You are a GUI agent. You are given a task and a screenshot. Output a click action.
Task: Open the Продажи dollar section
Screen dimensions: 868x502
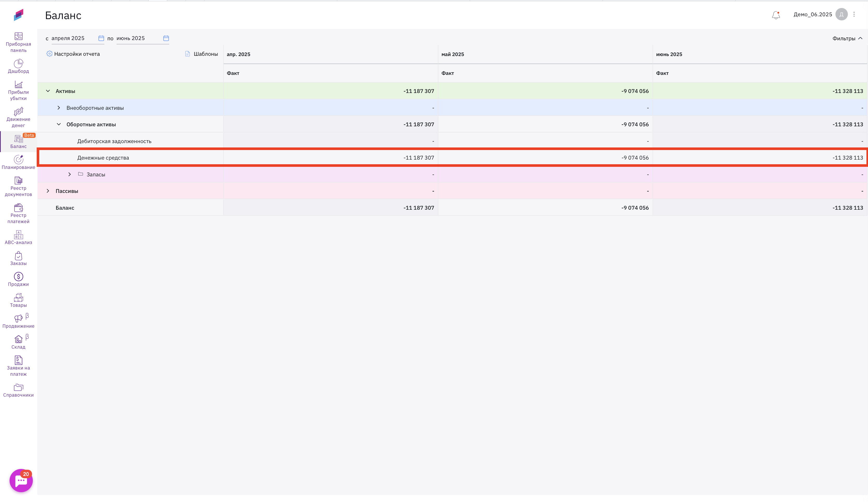(18, 280)
